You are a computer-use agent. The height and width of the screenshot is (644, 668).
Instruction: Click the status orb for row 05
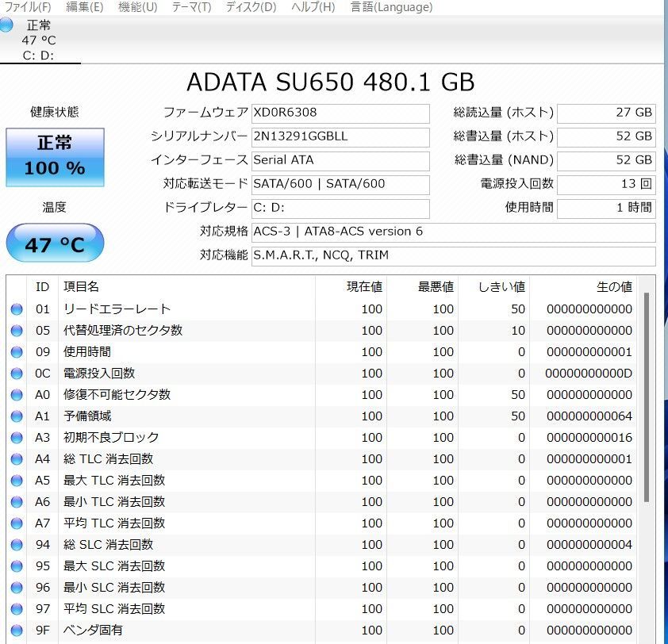17,331
